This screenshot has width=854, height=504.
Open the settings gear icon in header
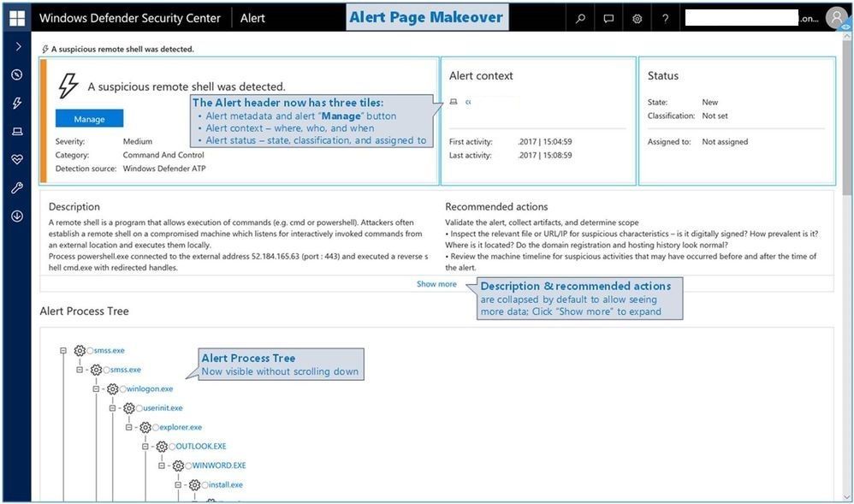pyautogui.click(x=638, y=19)
